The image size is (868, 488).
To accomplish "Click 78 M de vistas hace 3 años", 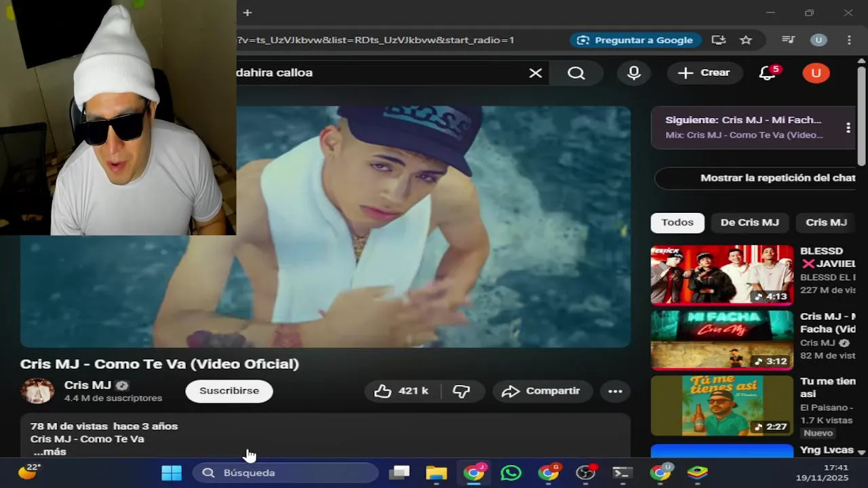I will (x=104, y=426).
